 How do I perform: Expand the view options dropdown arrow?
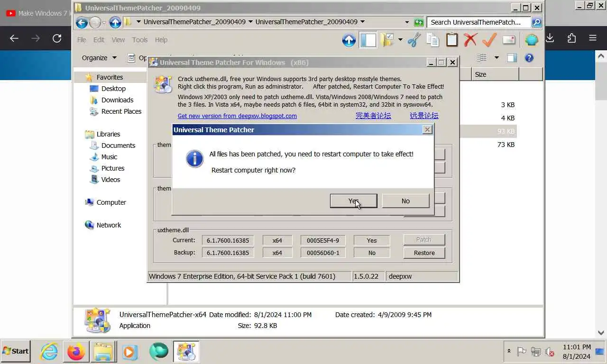[497, 58]
